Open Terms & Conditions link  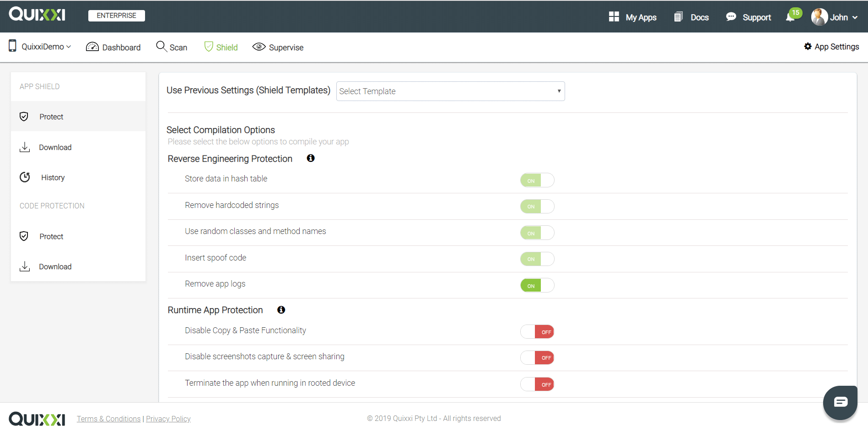click(x=108, y=419)
